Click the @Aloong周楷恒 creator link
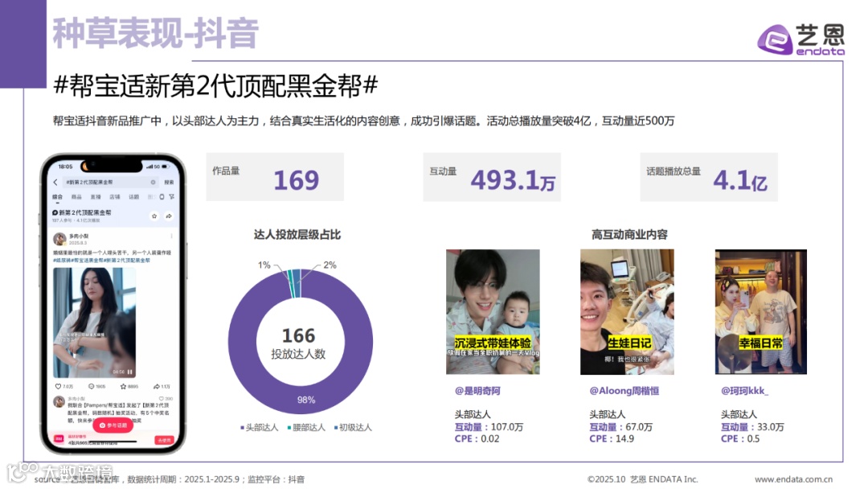 point(624,391)
